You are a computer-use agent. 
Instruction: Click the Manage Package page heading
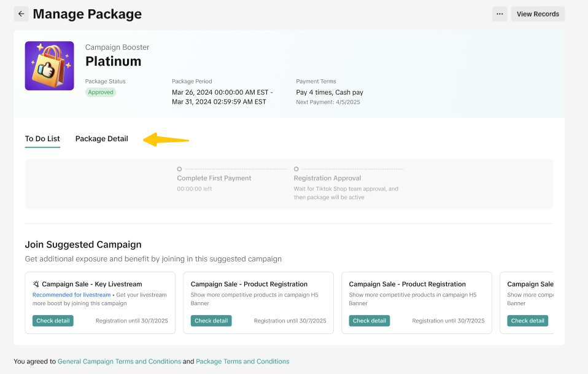(x=87, y=14)
